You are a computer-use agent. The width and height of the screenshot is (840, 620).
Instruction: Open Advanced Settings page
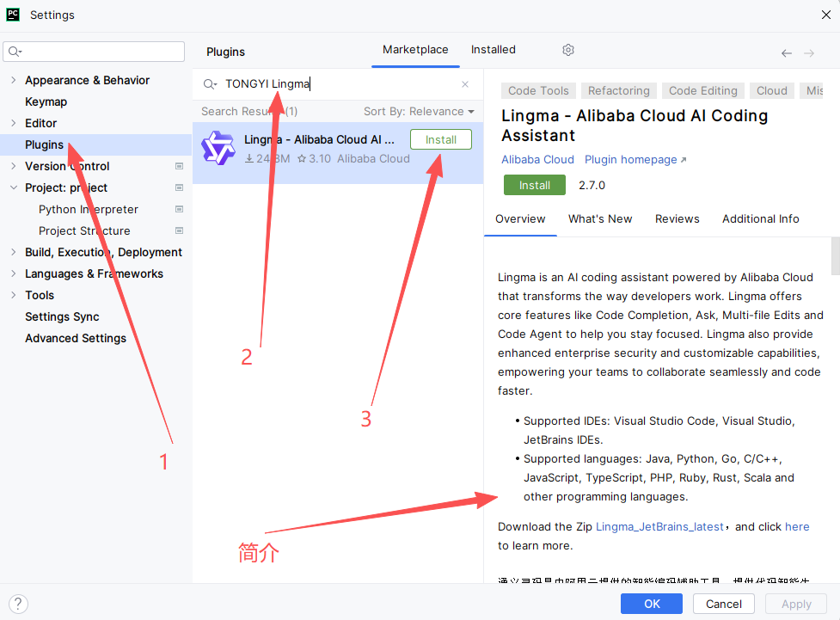point(76,338)
